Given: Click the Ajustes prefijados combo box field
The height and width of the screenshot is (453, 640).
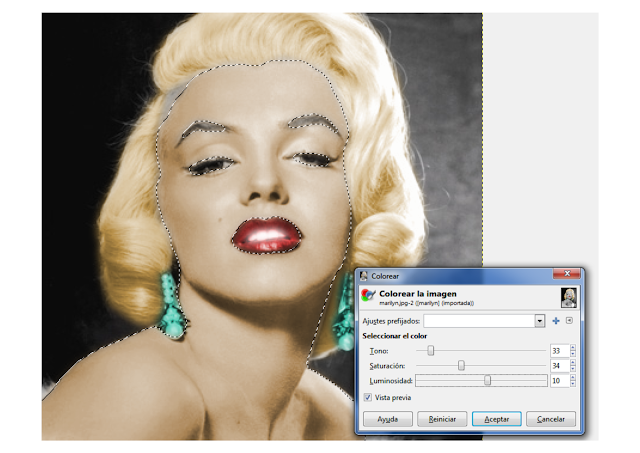Looking at the screenshot, I should [x=484, y=321].
